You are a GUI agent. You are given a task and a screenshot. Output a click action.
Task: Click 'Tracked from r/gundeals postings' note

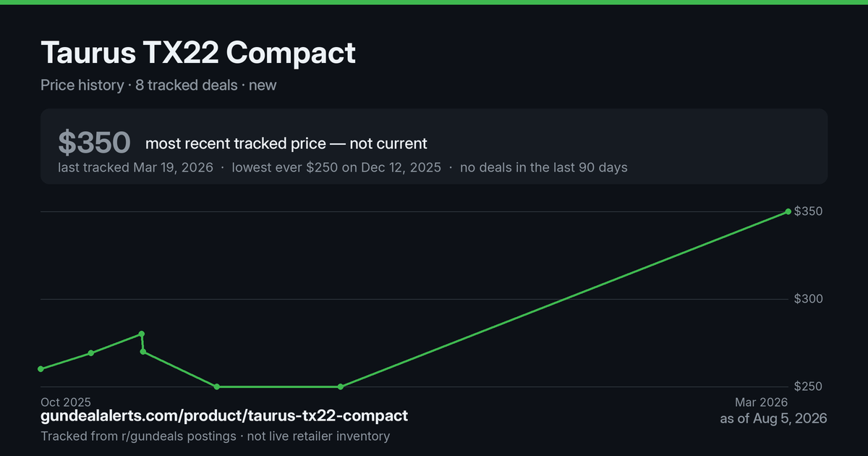pyautogui.click(x=138, y=436)
